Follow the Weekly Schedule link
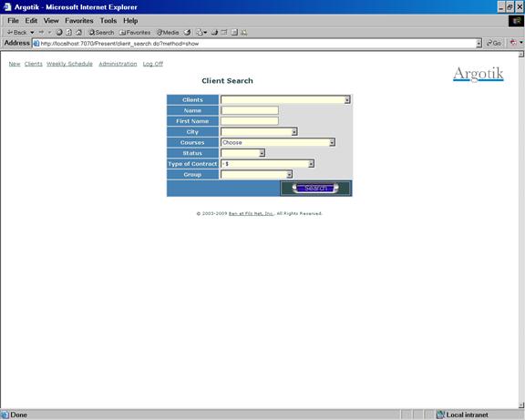Image resolution: width=525 pixels, height=420 pixels. (x=69, y=64)
